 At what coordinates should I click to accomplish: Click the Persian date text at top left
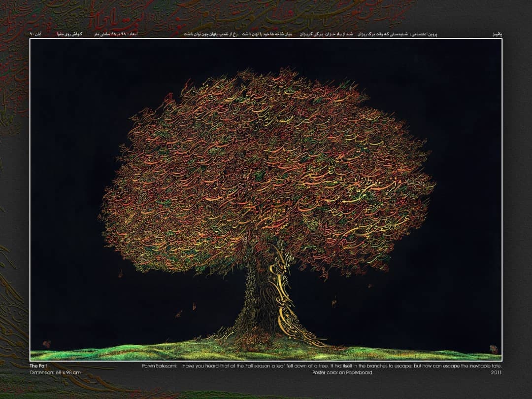(36, 35)
